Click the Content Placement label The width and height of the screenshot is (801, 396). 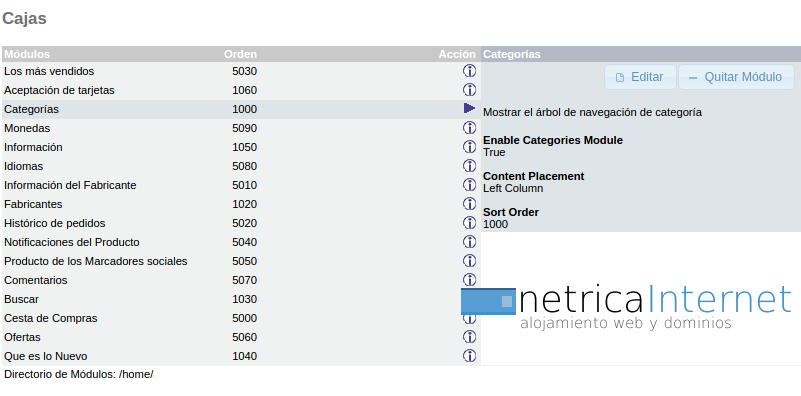(533, 176)
